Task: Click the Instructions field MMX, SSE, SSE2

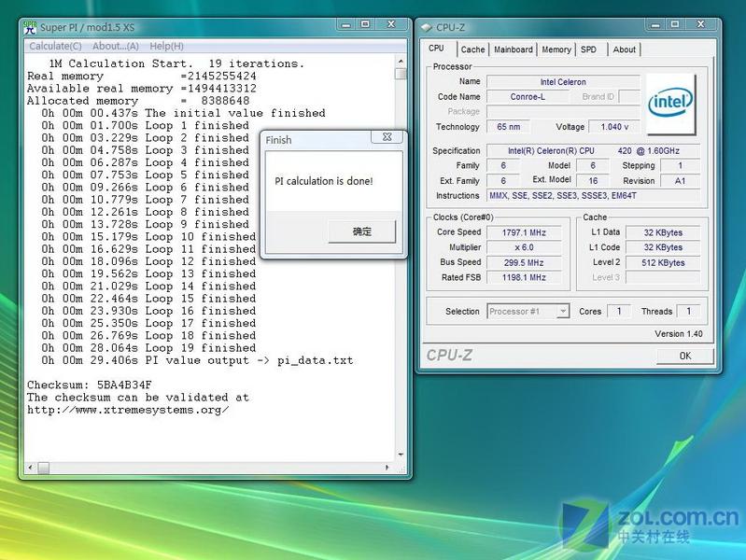Action: click(593, 196)
